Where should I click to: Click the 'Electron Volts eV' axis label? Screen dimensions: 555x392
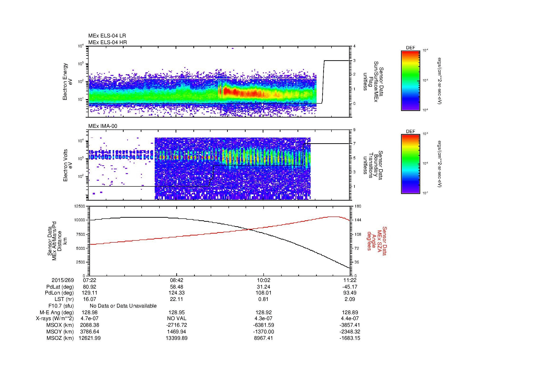[x=67, y=166]
